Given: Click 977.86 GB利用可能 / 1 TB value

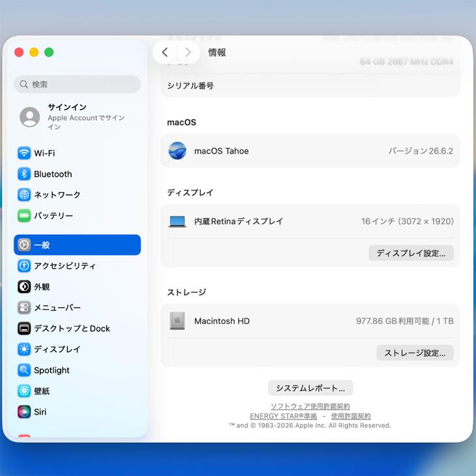Looking at the screenshot, I should pyautogui.click(x=405, y=321).
